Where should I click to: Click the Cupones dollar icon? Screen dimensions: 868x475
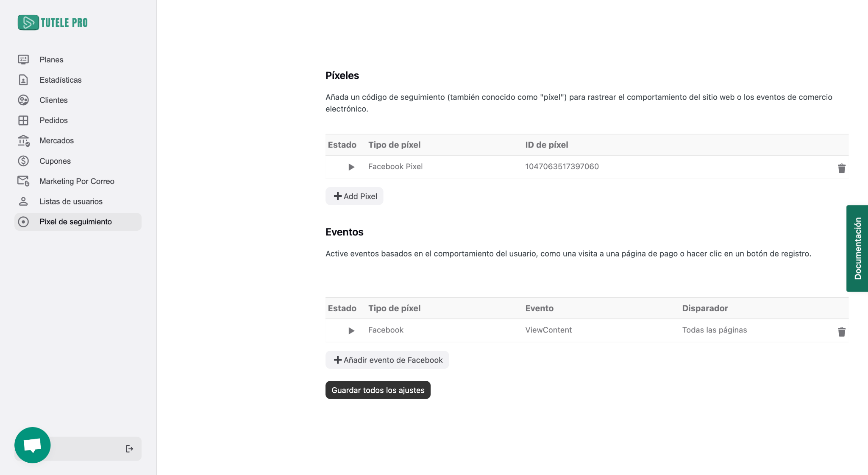[23, 161]
